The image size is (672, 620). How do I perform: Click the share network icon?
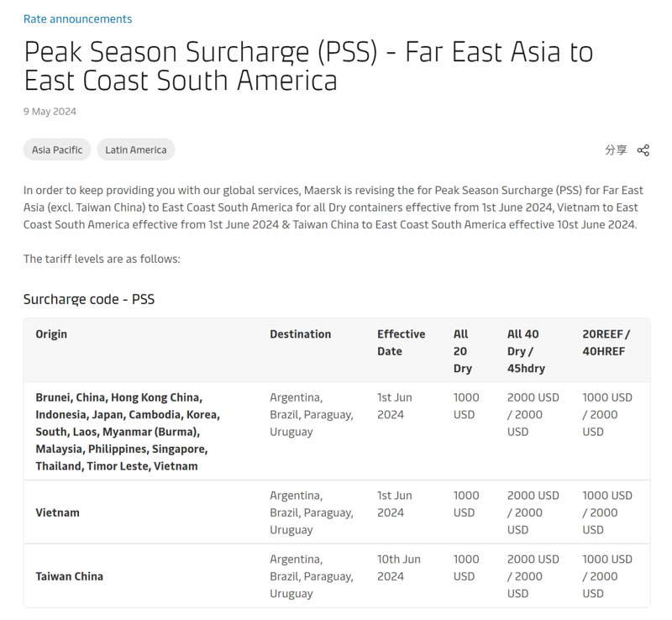(643, 150)
